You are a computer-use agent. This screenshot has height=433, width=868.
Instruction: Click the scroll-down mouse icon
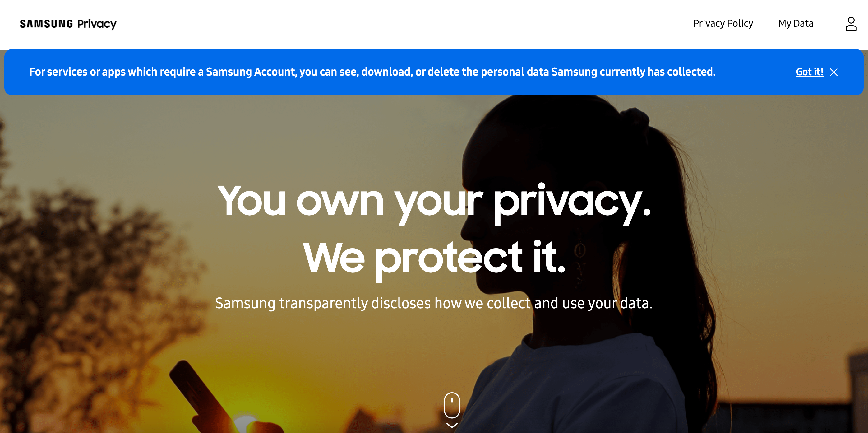pos(451,405)
